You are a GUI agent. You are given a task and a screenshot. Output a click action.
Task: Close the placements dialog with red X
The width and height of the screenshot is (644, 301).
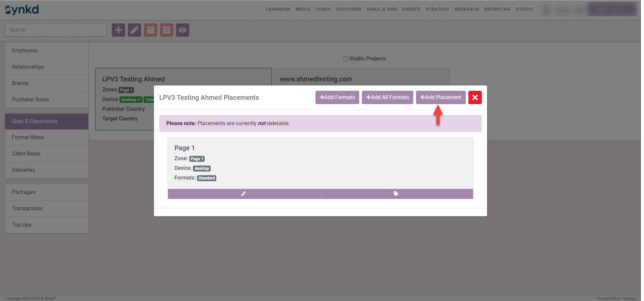tap(475, 97)
